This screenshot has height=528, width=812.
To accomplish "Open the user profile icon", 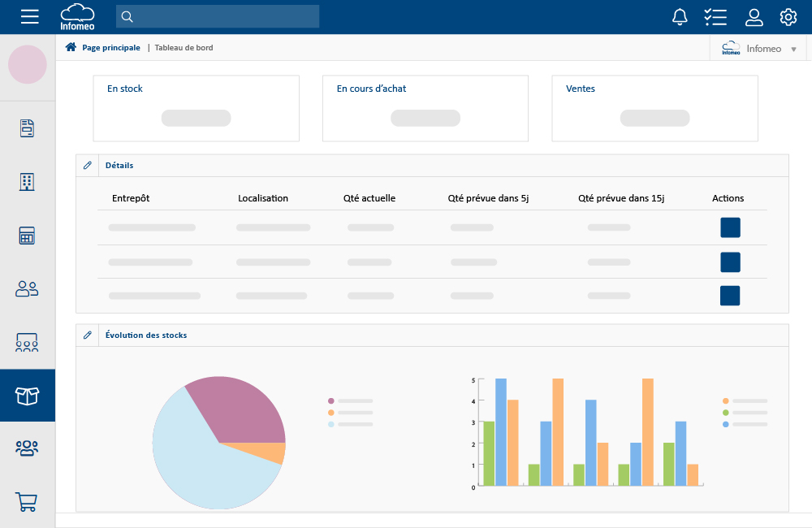I will [754, 16].
